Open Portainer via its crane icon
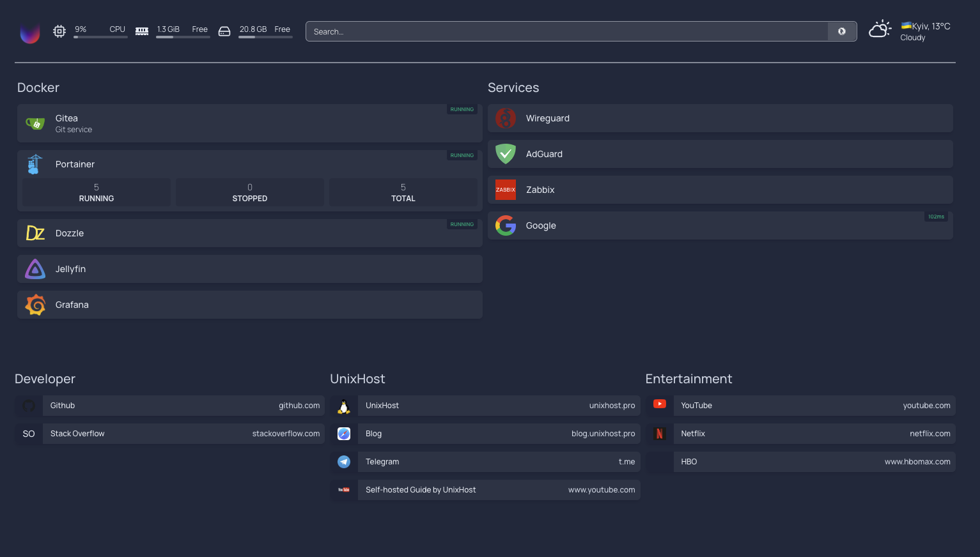 coord(35,164)
